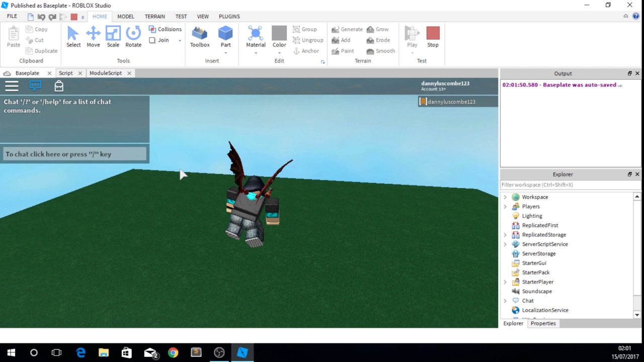Image resolution: width=644 pixels, height=362 pixels.
Task: Toggle the Collisions option
Action: pos(165,29)
